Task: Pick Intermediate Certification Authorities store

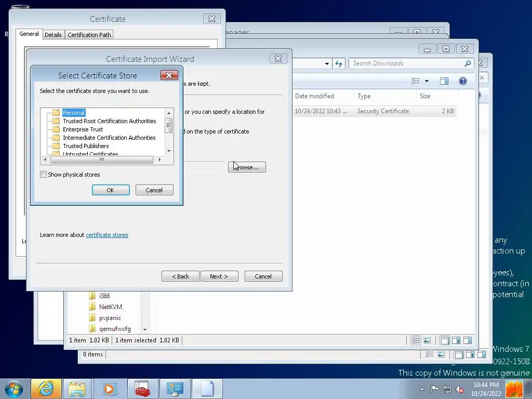Action: point(109,138)
